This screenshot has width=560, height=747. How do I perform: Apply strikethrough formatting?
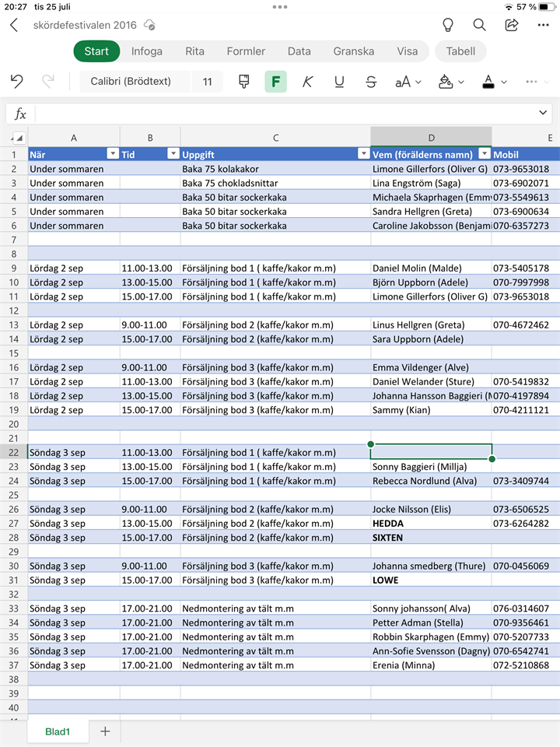(x=371, y=82)
